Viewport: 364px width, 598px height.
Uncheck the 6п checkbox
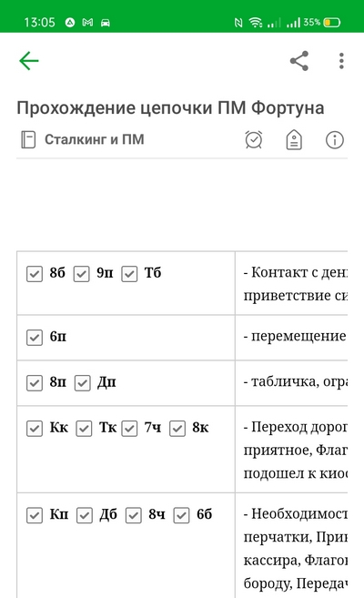click(35, 338)
